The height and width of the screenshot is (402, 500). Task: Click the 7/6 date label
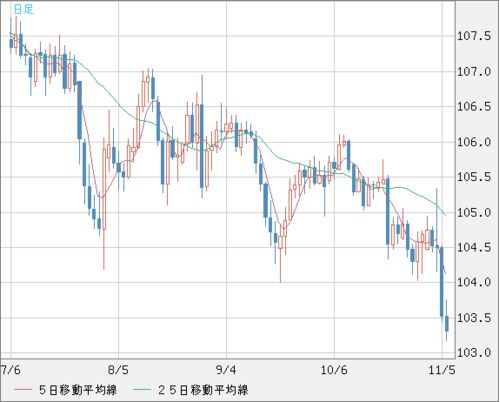coord(11,370)
